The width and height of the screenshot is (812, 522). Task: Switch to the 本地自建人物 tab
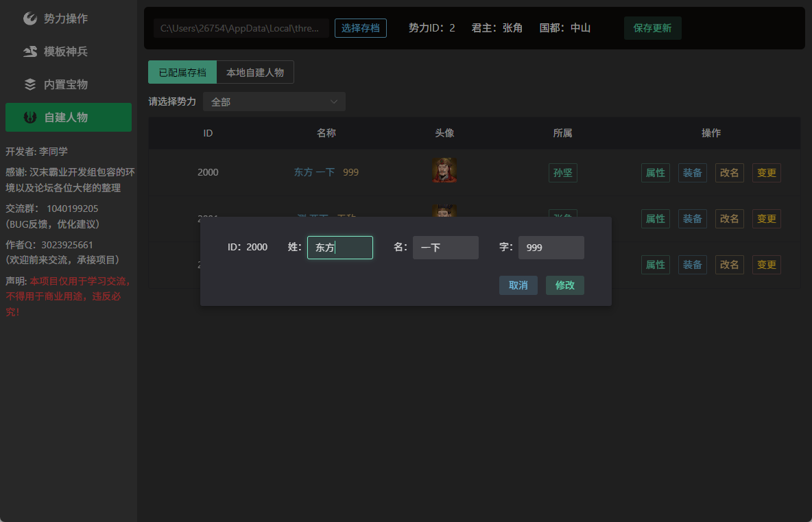[255, 73]
